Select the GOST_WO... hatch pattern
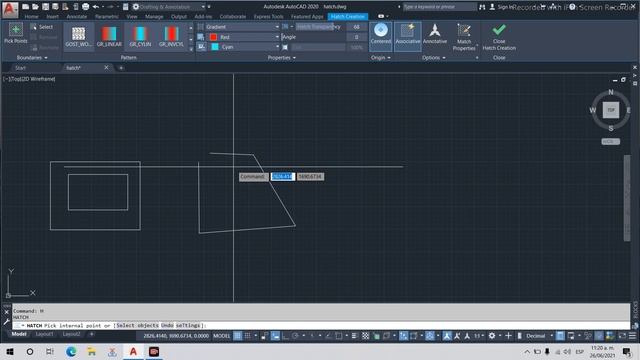 coord(78,36)
